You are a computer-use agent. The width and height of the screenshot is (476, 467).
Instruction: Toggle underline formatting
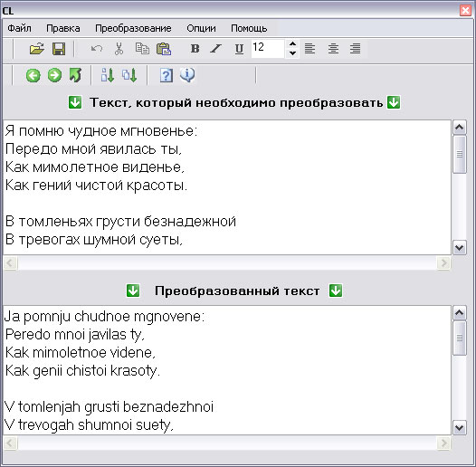tap(239, 49)
